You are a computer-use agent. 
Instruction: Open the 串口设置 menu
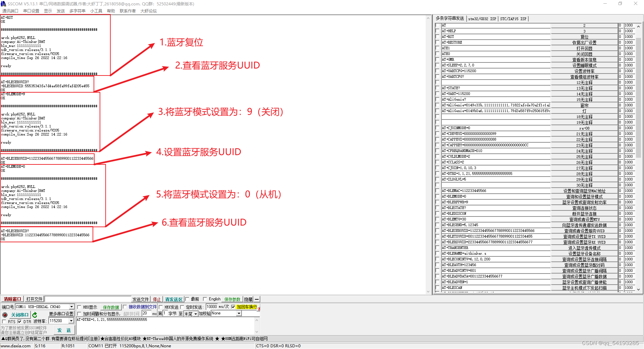coord(31,11)
